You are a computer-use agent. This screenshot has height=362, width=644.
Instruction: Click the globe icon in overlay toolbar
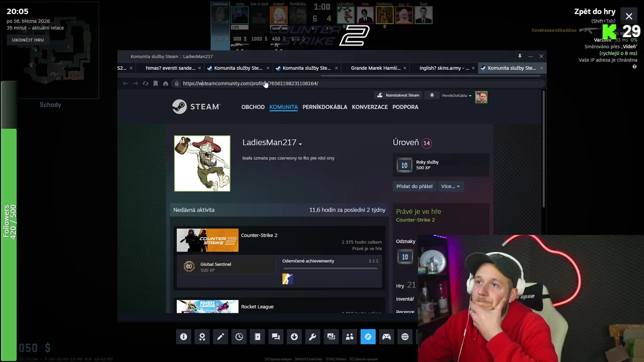[405, 337]
